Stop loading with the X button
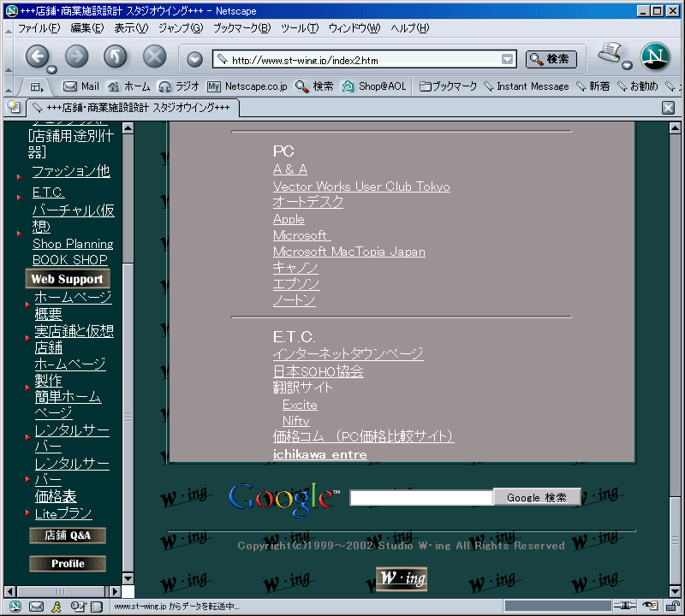This screenshot has width=685, height=616. pyautogui.click(x=155, y=56)
